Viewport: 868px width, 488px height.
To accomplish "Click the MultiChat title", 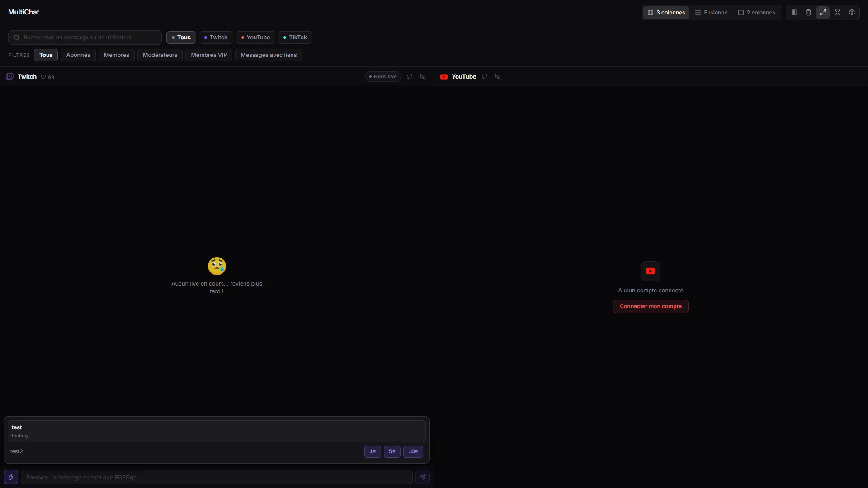I will point(24,12).
